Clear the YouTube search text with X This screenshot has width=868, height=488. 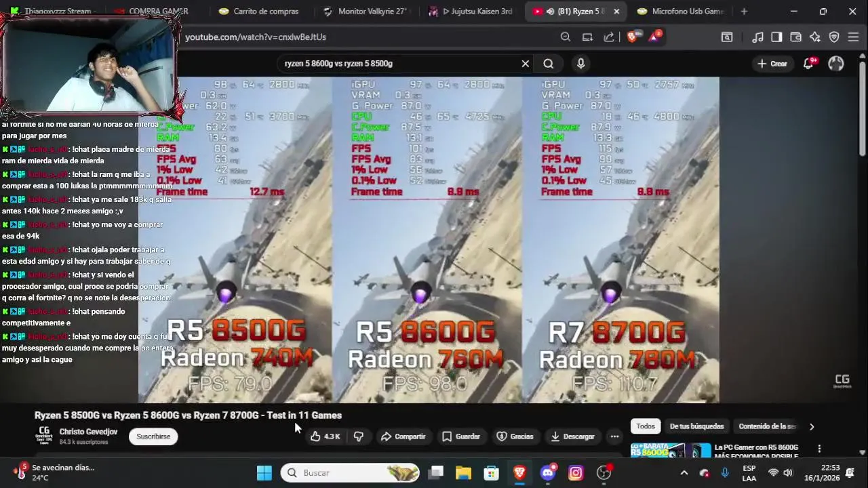point(525,64)
